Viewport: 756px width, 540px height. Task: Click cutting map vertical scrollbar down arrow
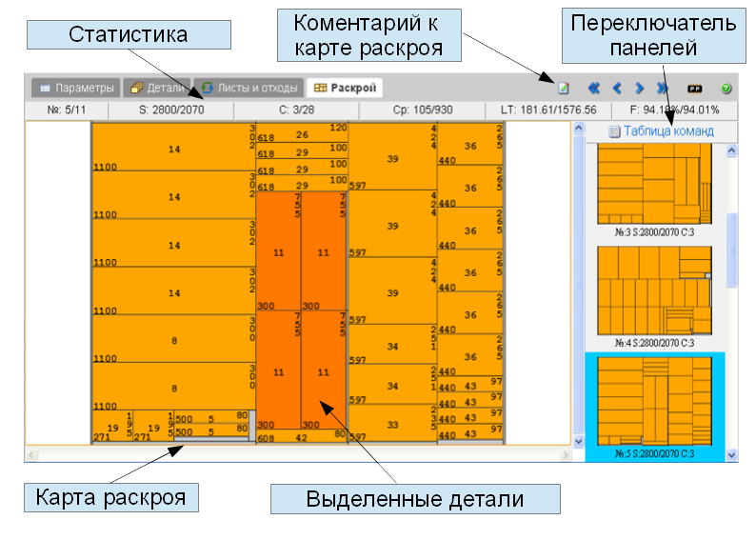tap(579, 441)
